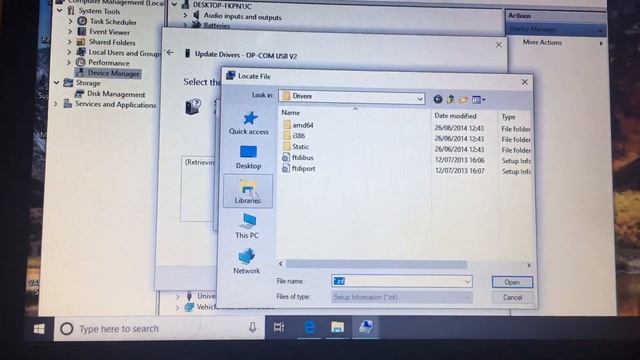Open Task View on the taskbar

(279, 327)
